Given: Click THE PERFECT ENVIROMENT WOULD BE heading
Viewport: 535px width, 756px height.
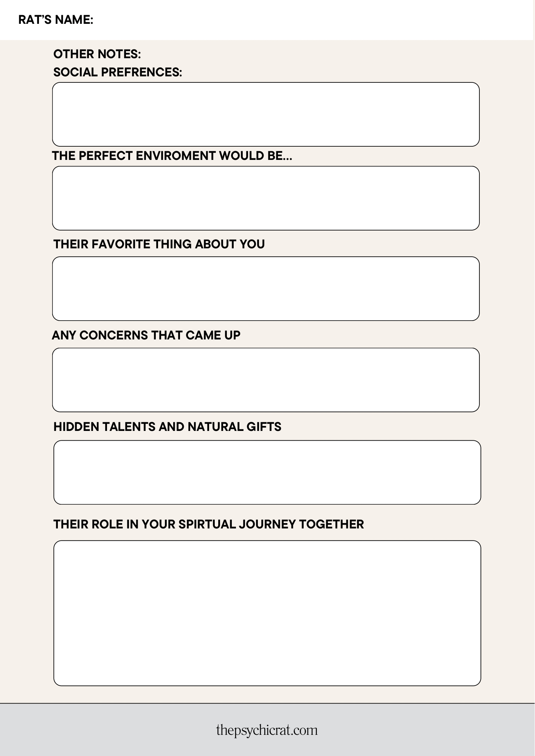Looking at the screenshot, I should coord(172,156).
